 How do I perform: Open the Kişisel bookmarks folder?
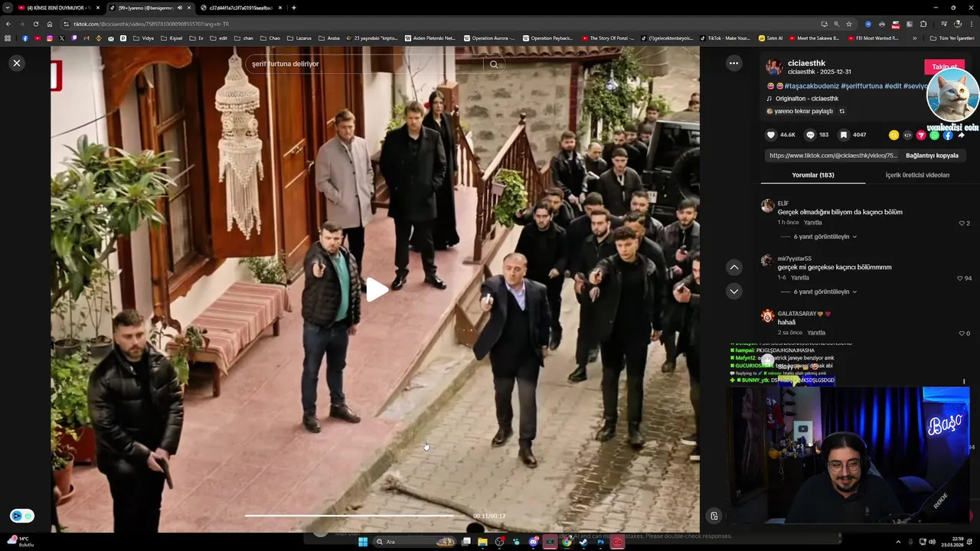coord(171,38)
